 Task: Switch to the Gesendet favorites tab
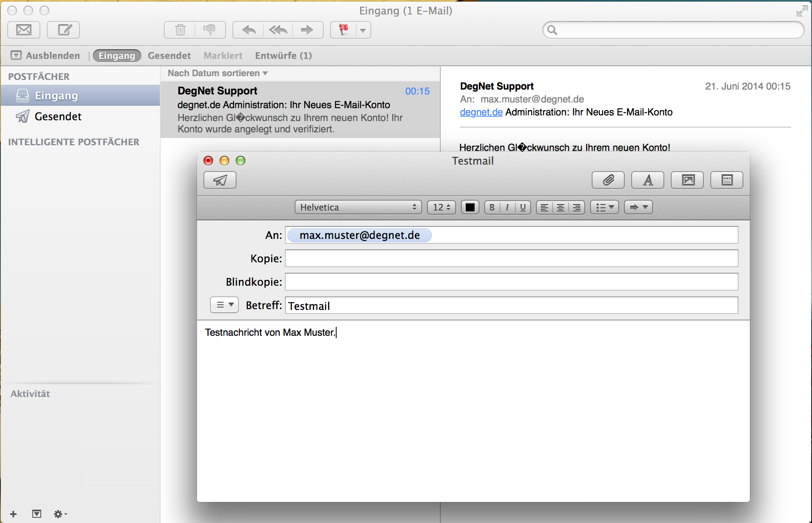click(169, 56)
